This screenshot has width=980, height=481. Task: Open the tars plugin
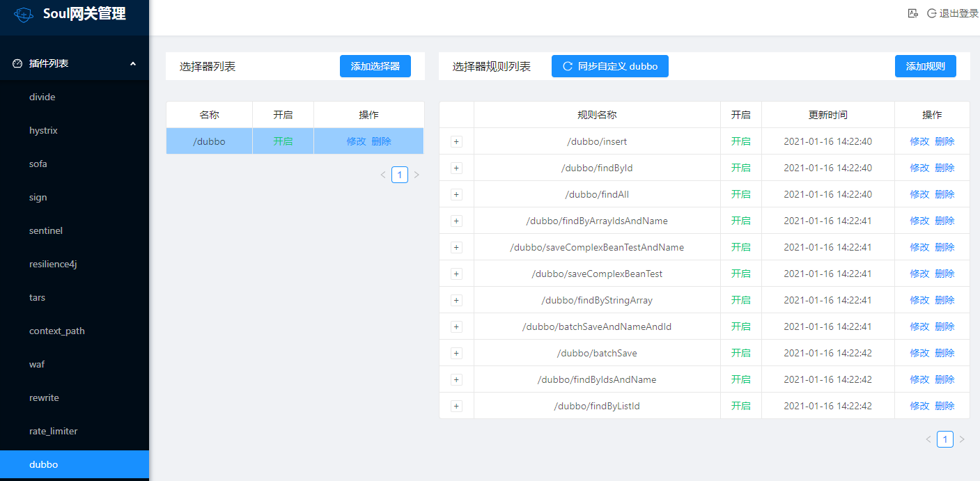pyautogui.click(x=75, y=297)
